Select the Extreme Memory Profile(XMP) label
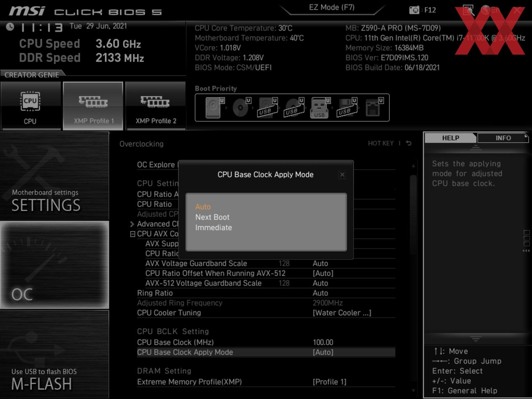The height and width of the screenshot is (399, 532). tap(189, 382)
